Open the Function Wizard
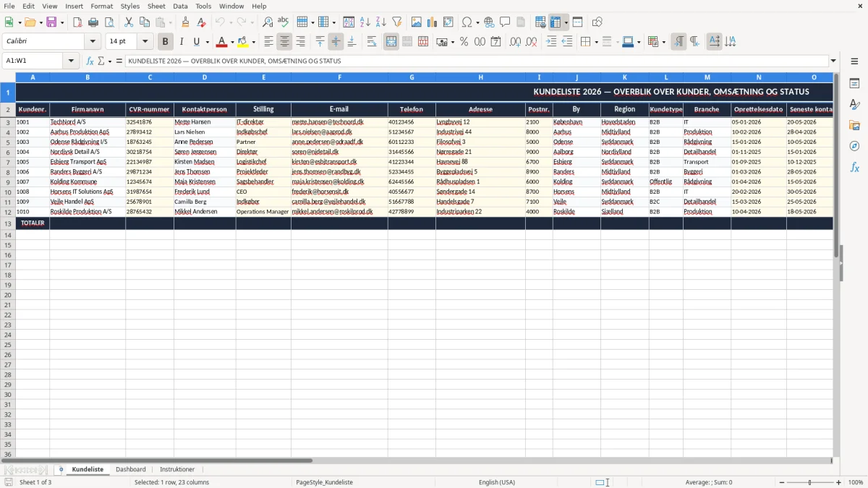 point(90,61)
